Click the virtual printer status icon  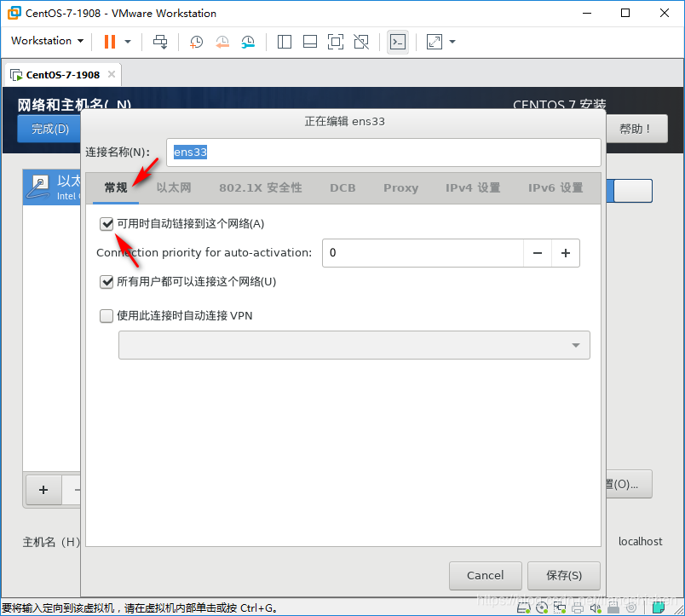[x=576, y=608]
